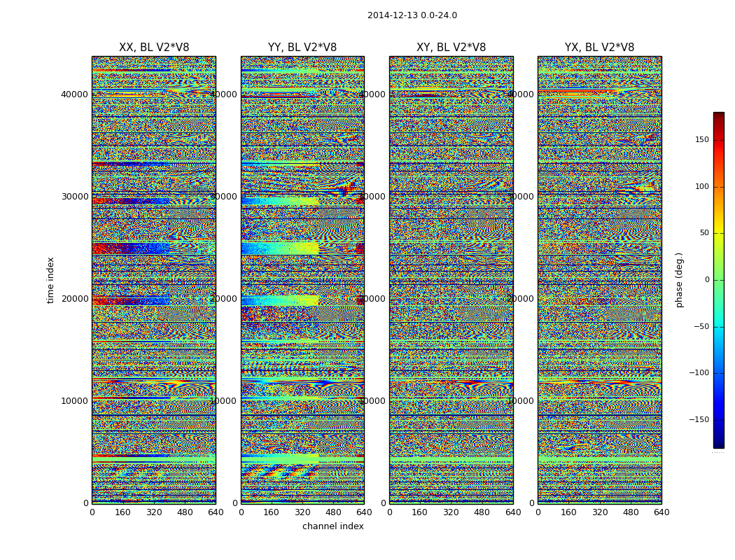Click YY panel channel tick 320
The width and height of the screenshot is (735, 560).
(302, 512)
